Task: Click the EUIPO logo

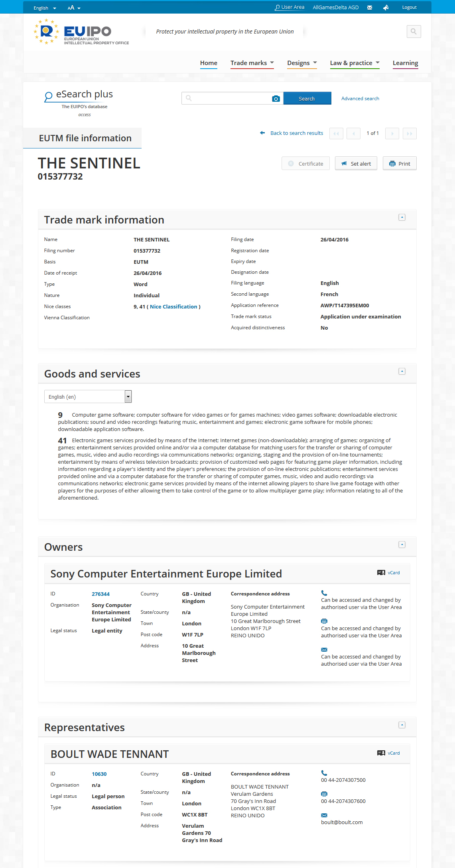Action: pos(82,32)
